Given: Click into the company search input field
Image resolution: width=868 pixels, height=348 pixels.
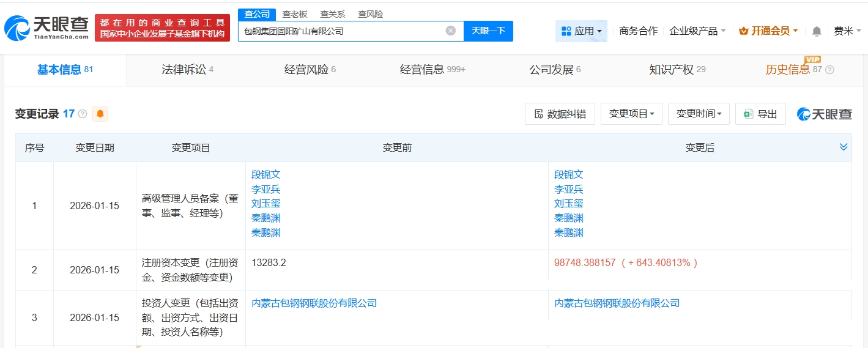Looking at the screenshot, I should tap(343, 31).
